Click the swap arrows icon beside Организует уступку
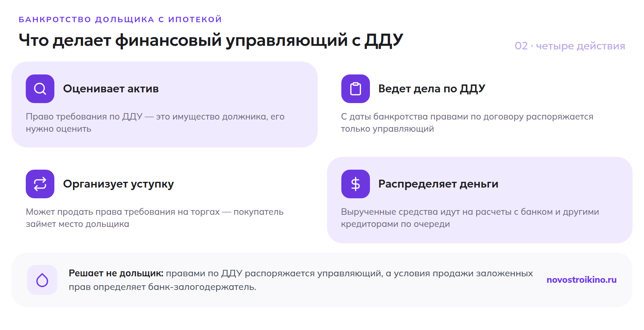 pyautogui.click(x=40, y=184)
